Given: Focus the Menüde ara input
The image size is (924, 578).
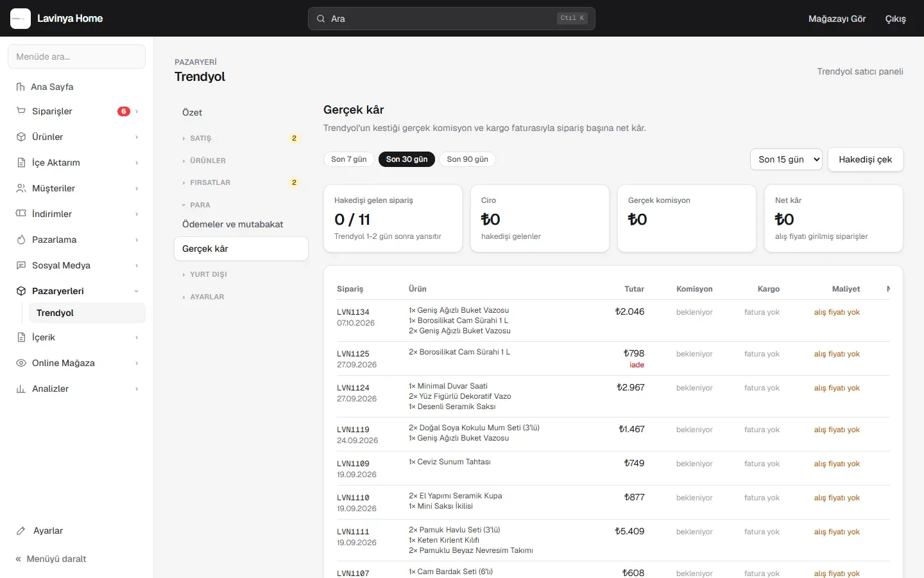Looking at the screenshot, I should [77, 57].
